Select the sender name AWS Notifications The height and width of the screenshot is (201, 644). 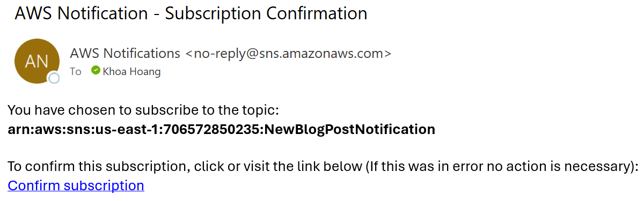[x=125, y=54]
